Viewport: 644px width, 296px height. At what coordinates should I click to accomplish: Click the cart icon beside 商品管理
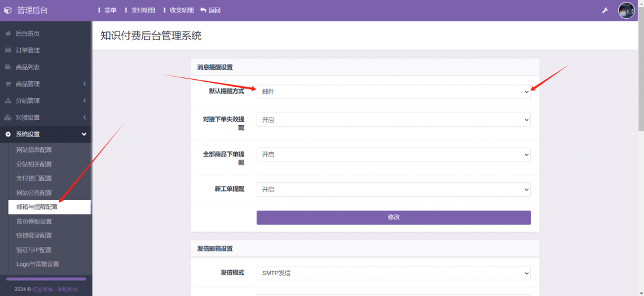point(8,84)
